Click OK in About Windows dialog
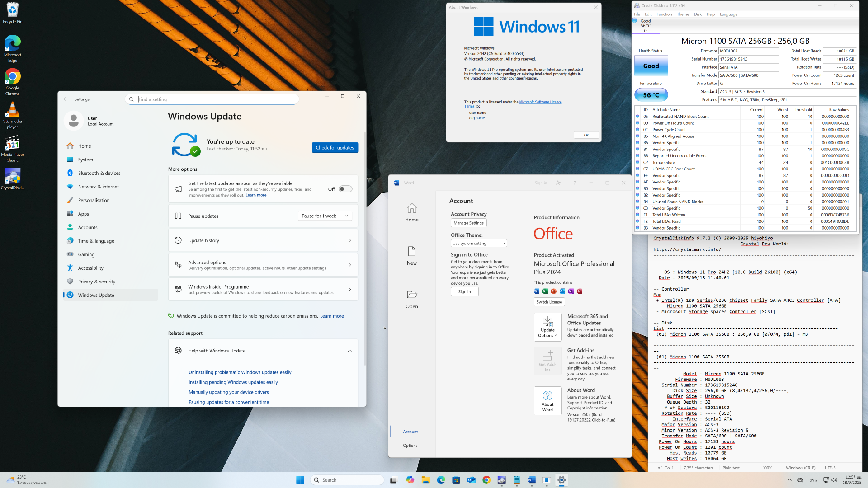 coord(586,135)
